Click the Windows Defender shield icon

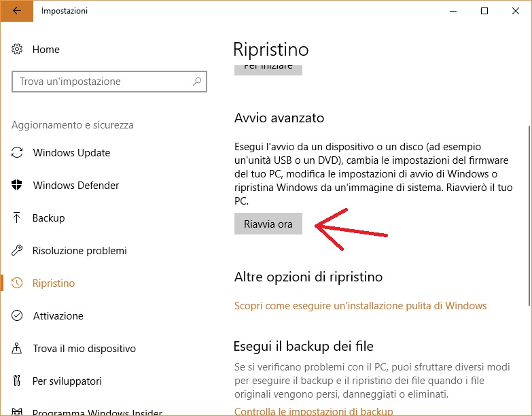[16, 185]
